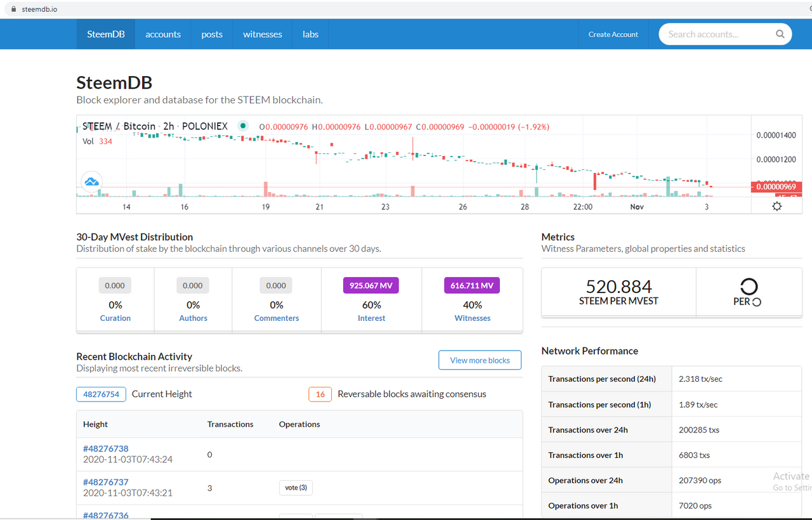The width and height of the screenshot is (812, 520).
Task: Click the '7020 ops' value
Action: click(695, 505)
